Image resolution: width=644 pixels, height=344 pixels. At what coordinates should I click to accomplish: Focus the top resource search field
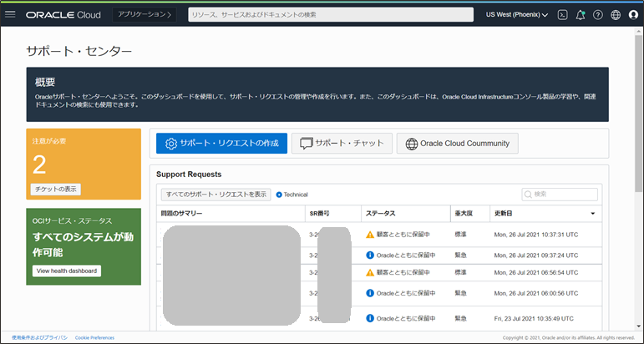(x=331, y=15)
